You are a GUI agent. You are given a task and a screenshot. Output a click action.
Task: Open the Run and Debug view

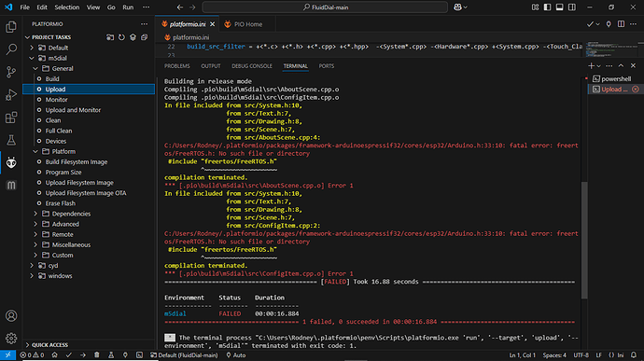[11, 95]
